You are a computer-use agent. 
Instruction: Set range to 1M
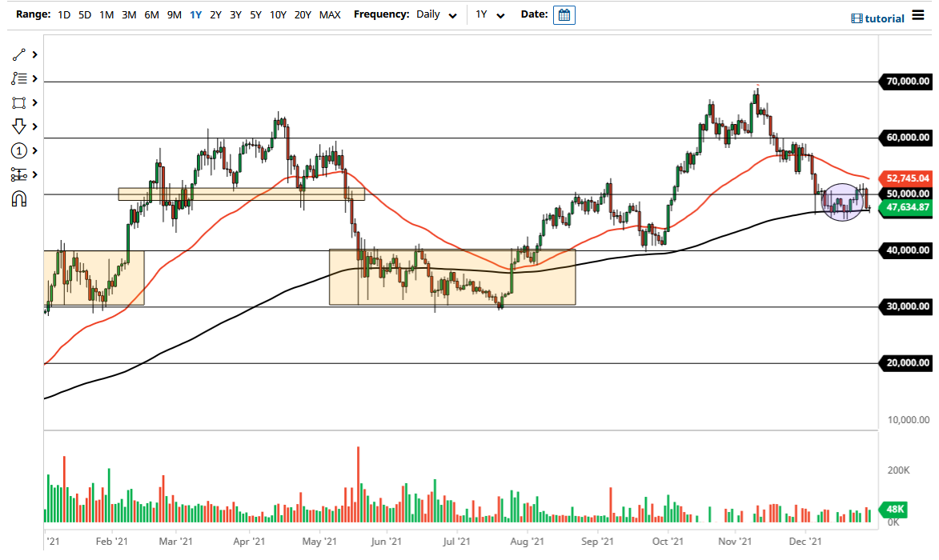(x=106, y=15)
